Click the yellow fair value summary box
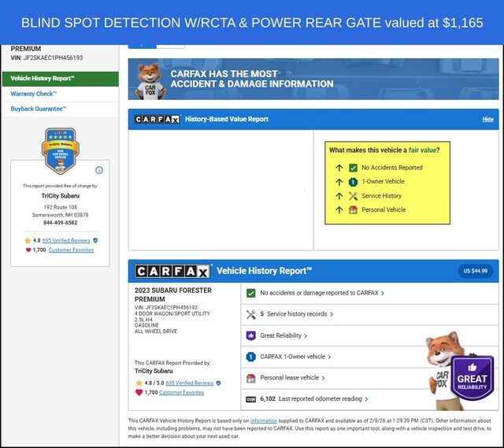This screenshot has height=448, width=504. (x=387, y=183)
